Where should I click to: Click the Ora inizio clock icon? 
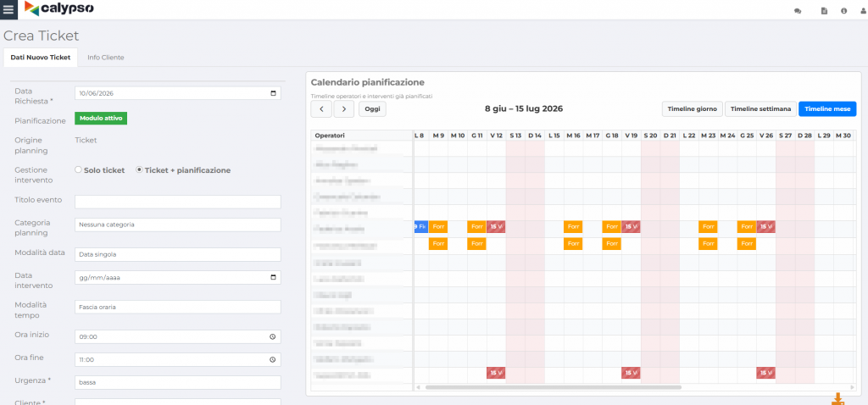coord(272,336)
